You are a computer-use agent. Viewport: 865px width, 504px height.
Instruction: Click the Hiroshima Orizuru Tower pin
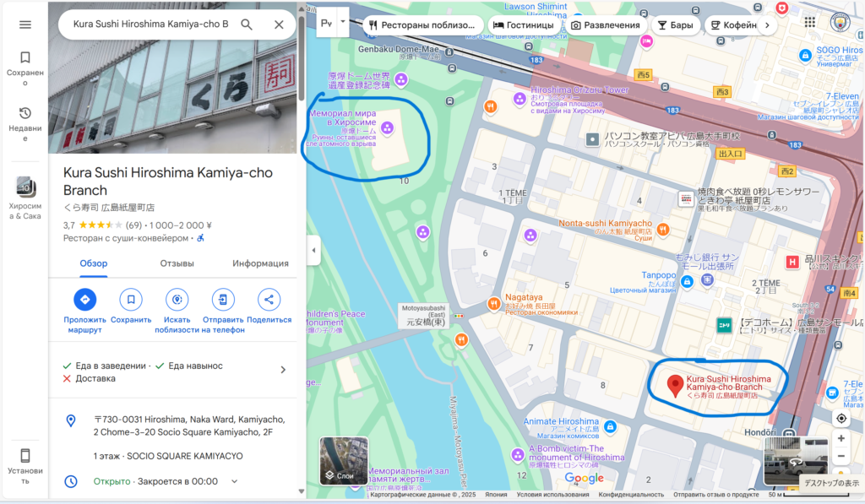(520, 99)
